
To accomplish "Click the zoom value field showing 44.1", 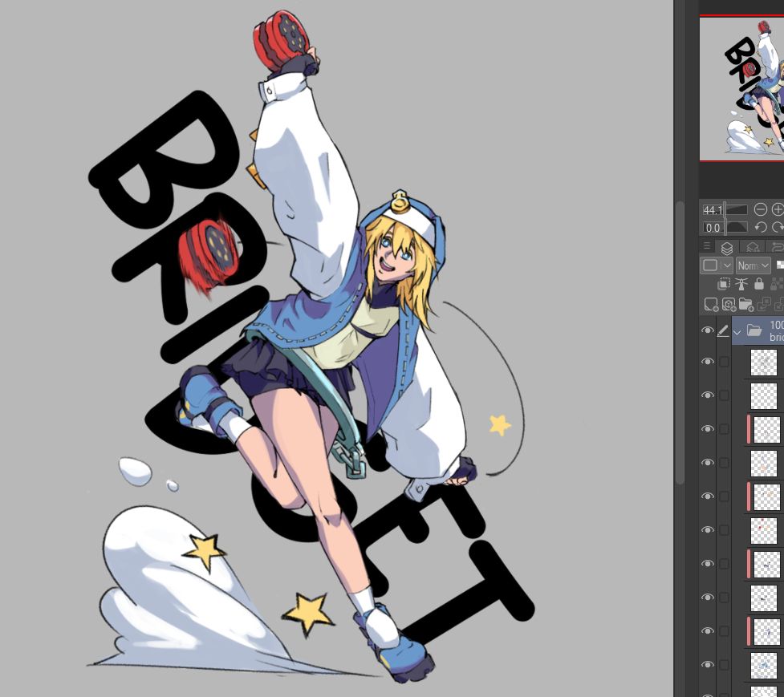I will 713,210.
